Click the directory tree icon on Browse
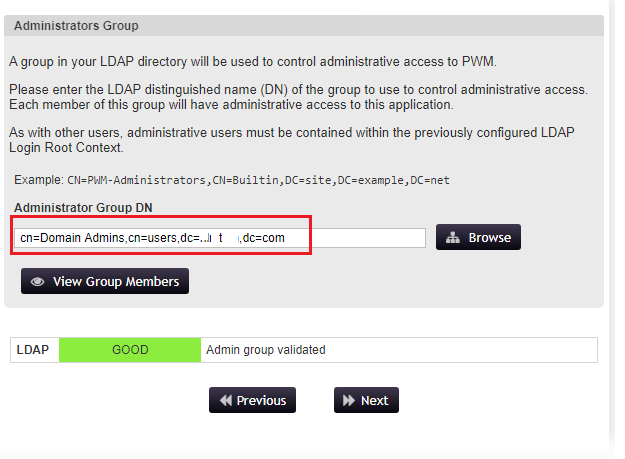Viewport: 625px width, 459px height. tap(452, 237)
